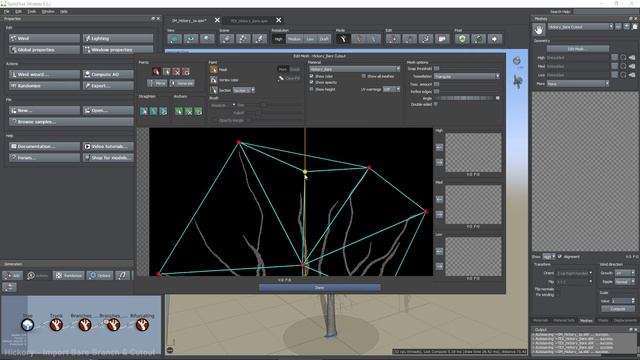The height and width of the screenshot is (360, 640).
Task: Open the File menu
Action: point(7,11)
